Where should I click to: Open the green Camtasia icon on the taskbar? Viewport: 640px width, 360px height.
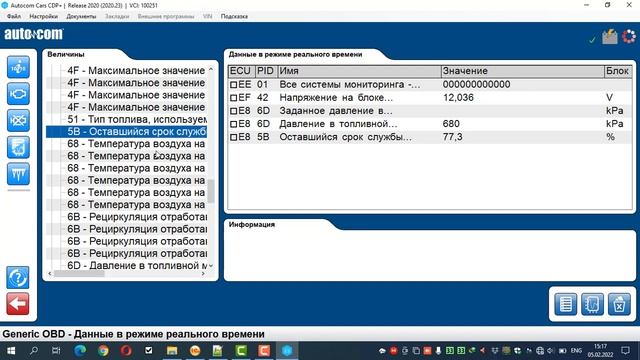(241, 351)
